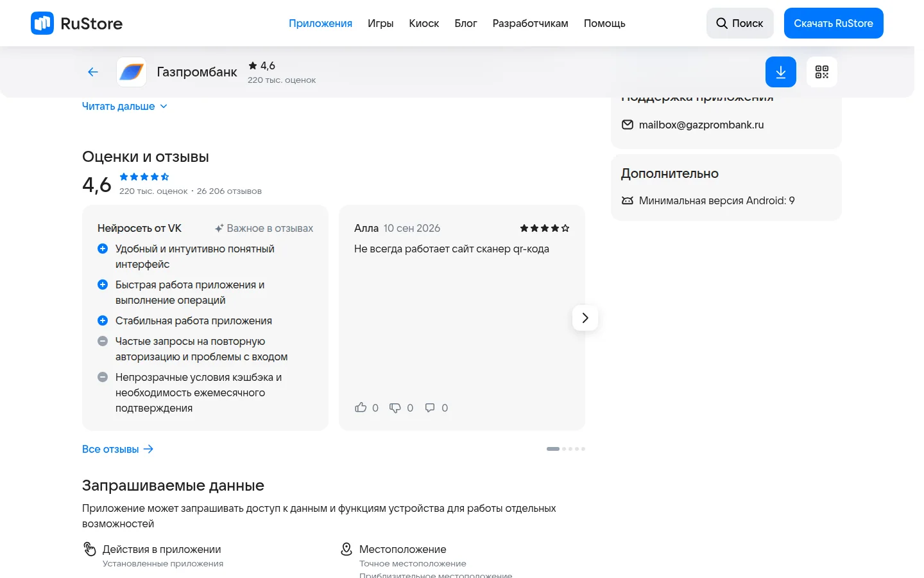Click the Android version icon
The height and width of the screenshot is (578, 924).
pos(628,200)
